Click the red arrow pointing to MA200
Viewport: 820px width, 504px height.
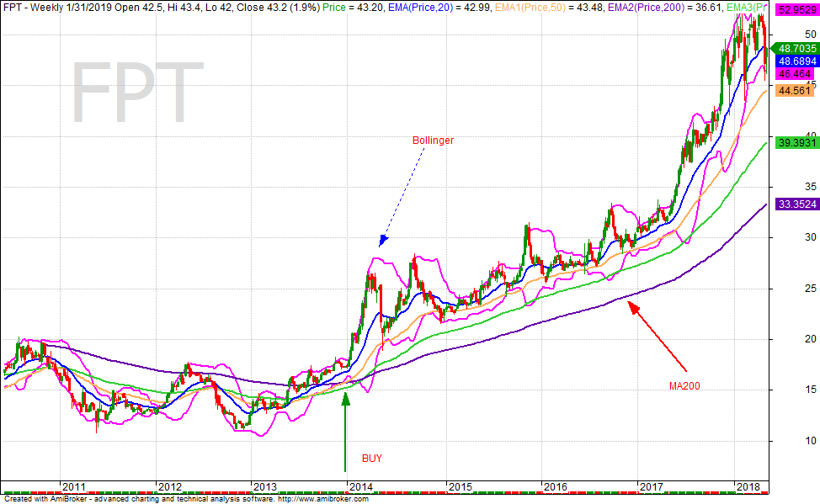(x=658, y=337)
